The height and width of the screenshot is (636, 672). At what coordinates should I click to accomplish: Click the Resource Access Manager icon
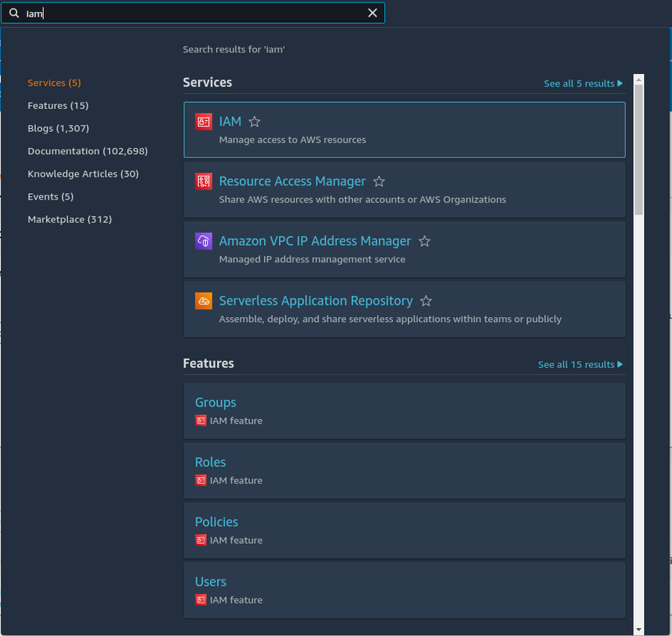coord(204,181)
